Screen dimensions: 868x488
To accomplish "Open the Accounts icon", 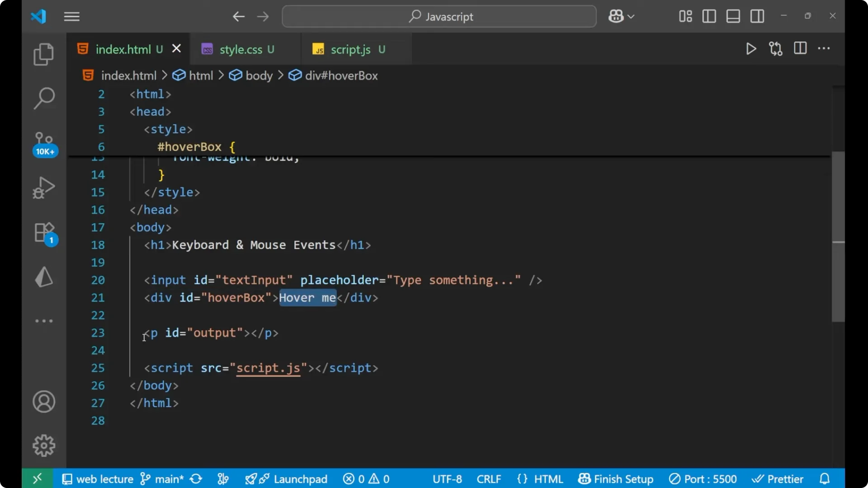I will [43, 402].
